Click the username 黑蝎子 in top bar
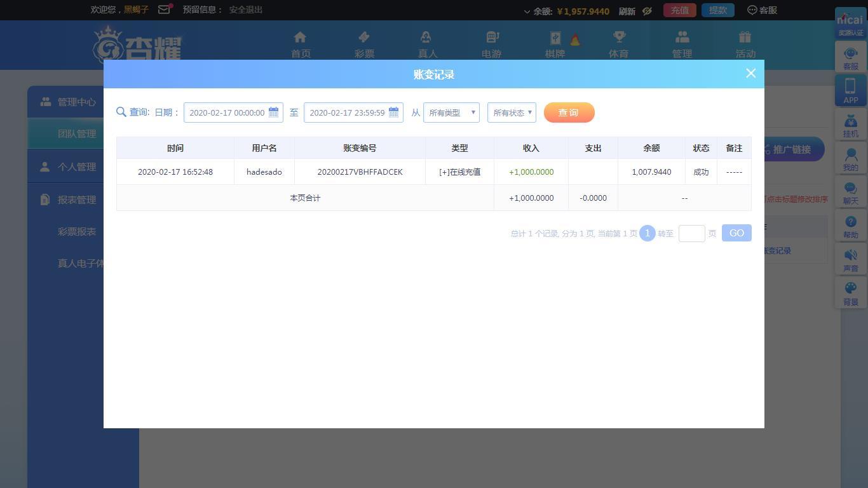The height and width of the screenshot is (488, 868). [x=136, y=10]
